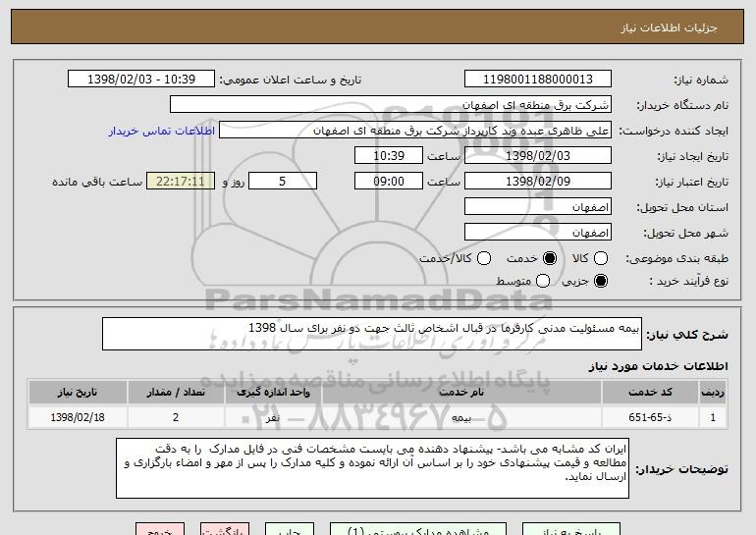756x535 pixels.
Task: Click the creation date field 1398/02/03
Action: click(538, 156)
